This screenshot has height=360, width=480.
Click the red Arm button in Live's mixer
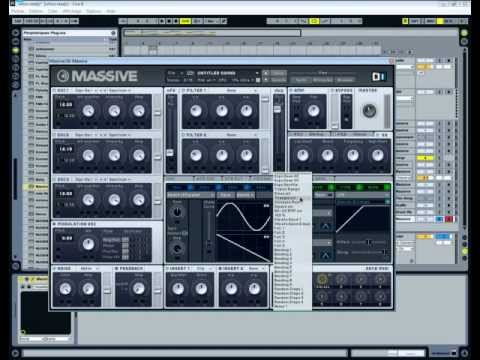(449, 219)
